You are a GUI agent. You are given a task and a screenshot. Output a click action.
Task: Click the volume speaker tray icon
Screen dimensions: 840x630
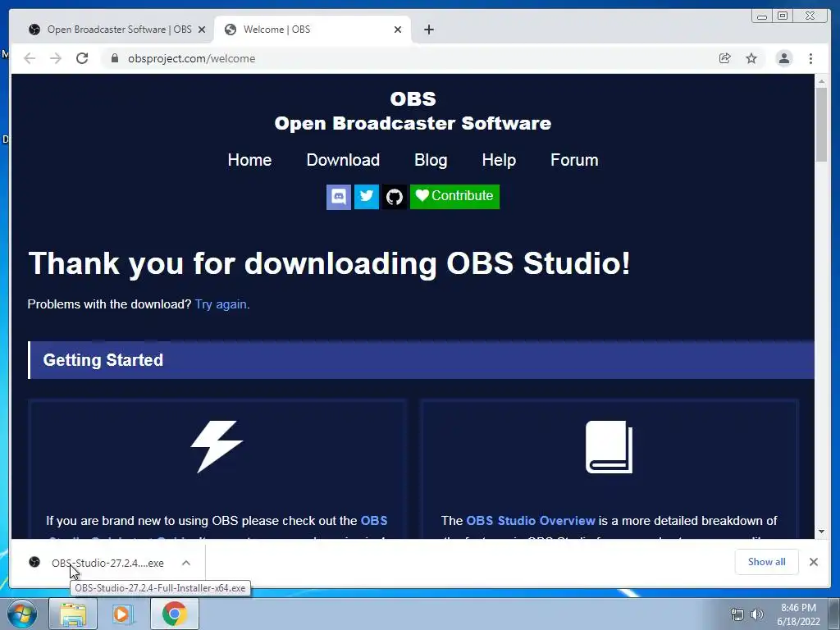757,614
